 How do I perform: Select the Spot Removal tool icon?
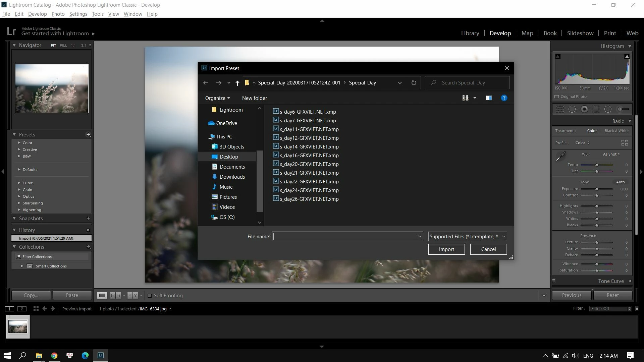(573, 109)
